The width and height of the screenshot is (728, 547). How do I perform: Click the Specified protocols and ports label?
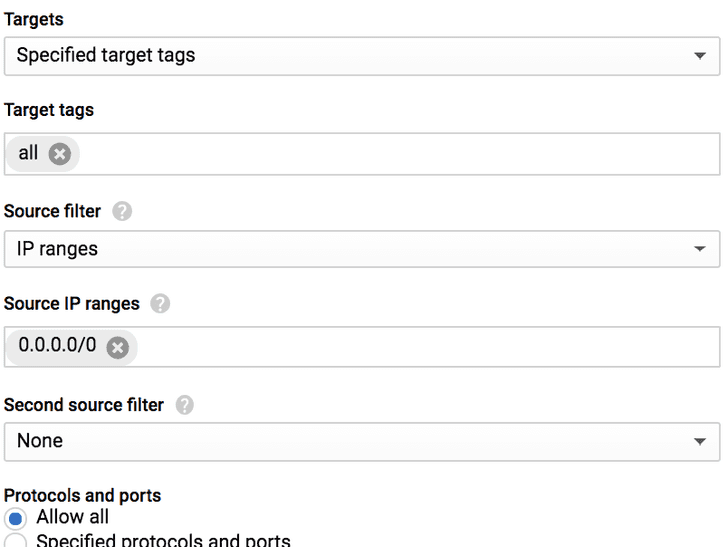point(163,541)
